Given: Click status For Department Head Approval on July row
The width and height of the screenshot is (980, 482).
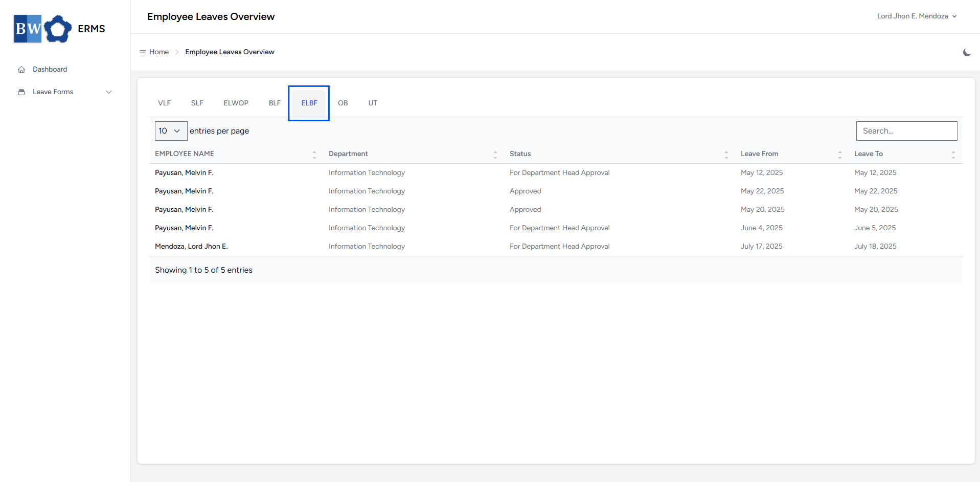Looking at the screenshot, I should pyautogui.click(x=560, y=247).
